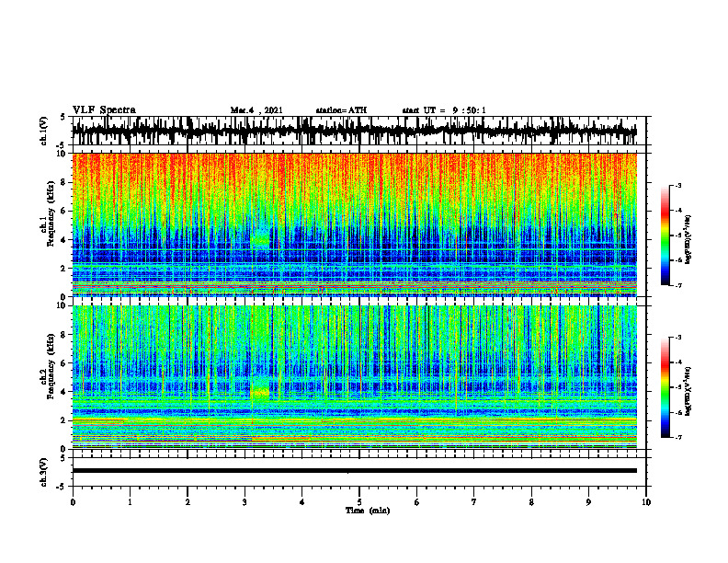
Task: Pick the ch.2 spectrogram color scale bar
Action: tap(665, 387)
